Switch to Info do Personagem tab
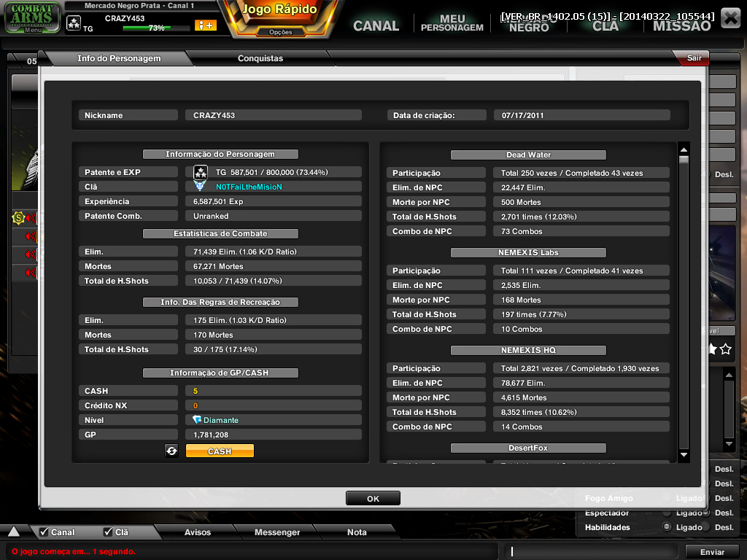Image resolution: width=747 pixels, height=560 pixels. pos(119,58)
